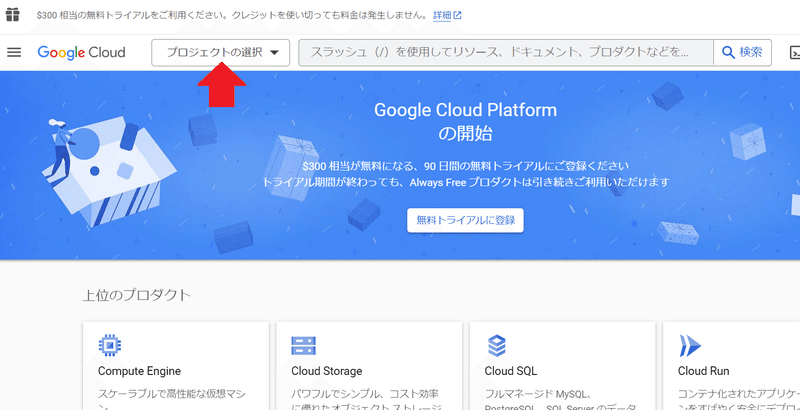The image size is (800, 410).
Task: Open the Cloud Shell terminal icon
Action: click(x=794, y=53)
